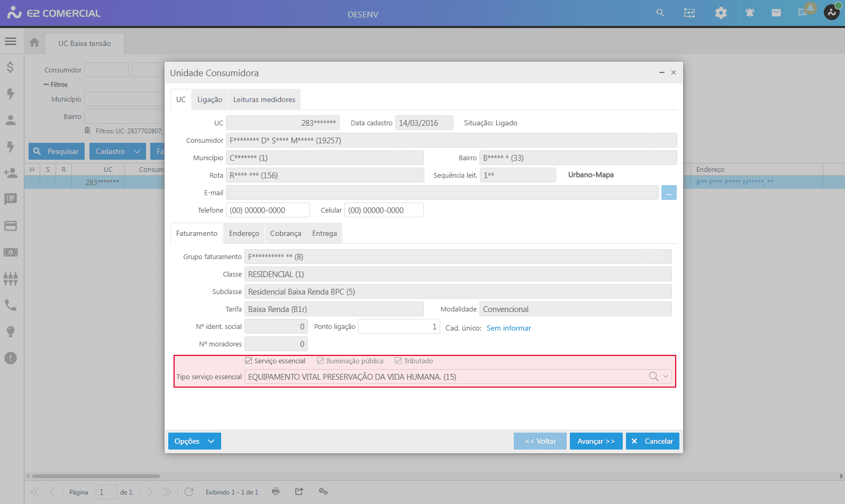
Task: Expand Tipo serviço essencial dropdown arrow
Action: click(x=666, y=377)
